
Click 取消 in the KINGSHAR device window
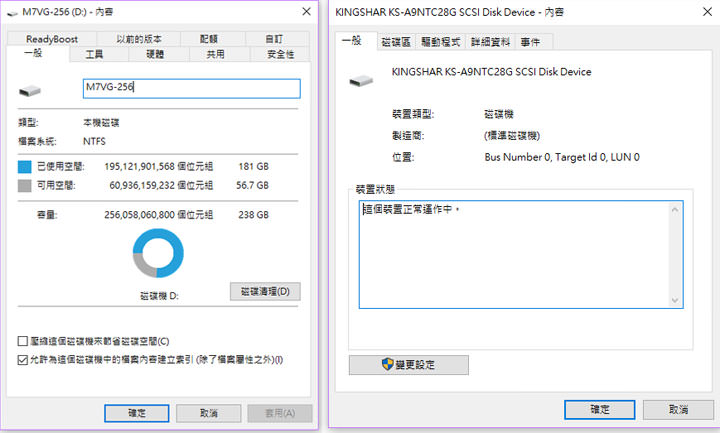[678, 410]
